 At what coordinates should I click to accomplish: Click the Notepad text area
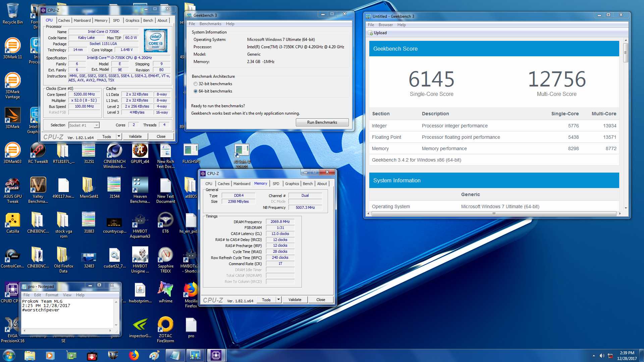67,313
